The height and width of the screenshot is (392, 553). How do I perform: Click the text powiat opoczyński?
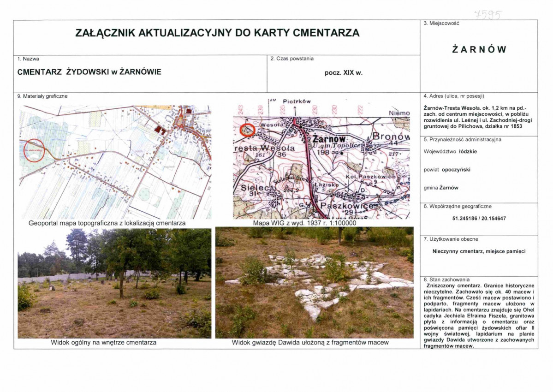(447, 170)
